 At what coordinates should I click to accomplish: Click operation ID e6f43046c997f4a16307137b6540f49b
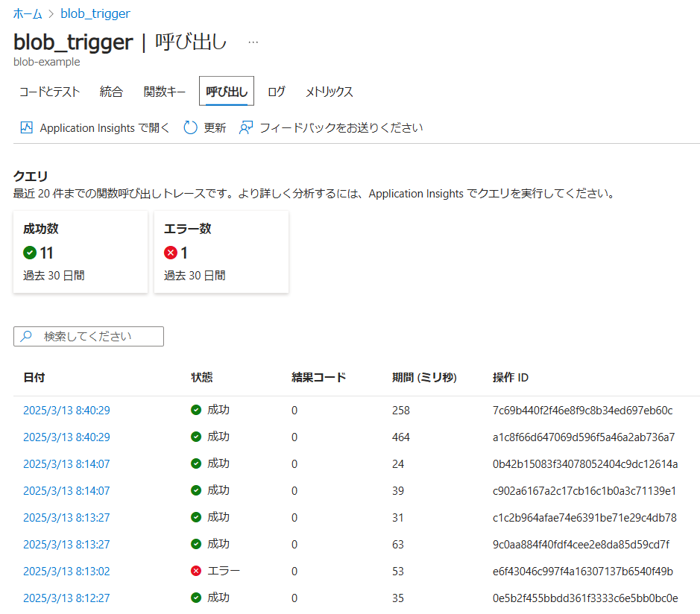click(583, 572)
